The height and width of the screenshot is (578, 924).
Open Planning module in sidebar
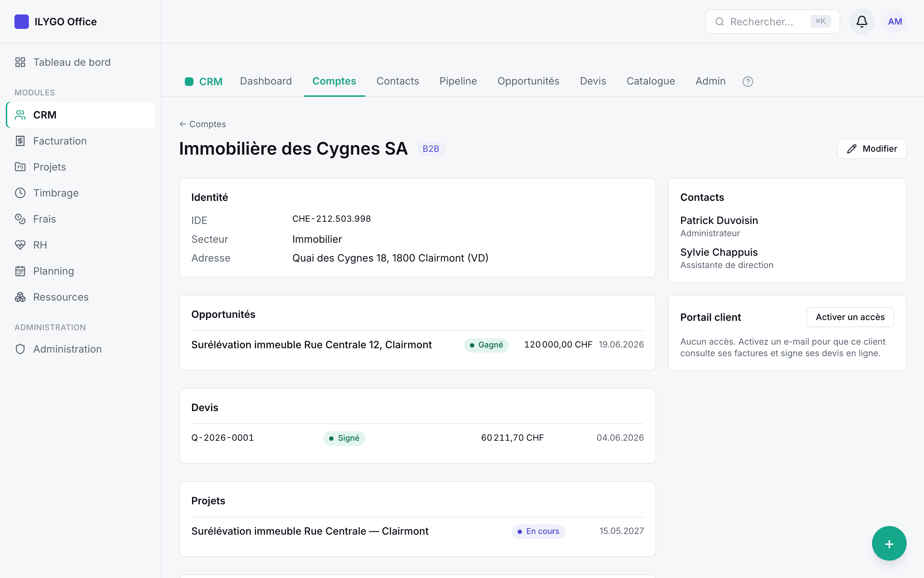[x=80, y=271]
